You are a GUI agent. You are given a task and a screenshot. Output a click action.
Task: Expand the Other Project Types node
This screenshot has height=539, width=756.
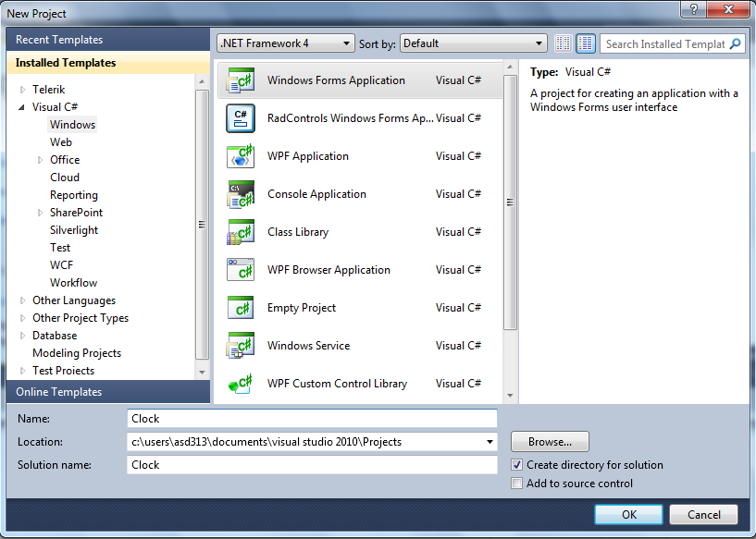[22, 318]
